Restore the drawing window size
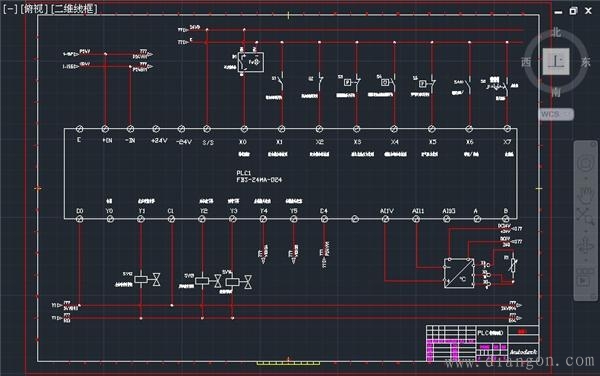The width and height of the screenshot is (600, 376). tap(573, 11)
